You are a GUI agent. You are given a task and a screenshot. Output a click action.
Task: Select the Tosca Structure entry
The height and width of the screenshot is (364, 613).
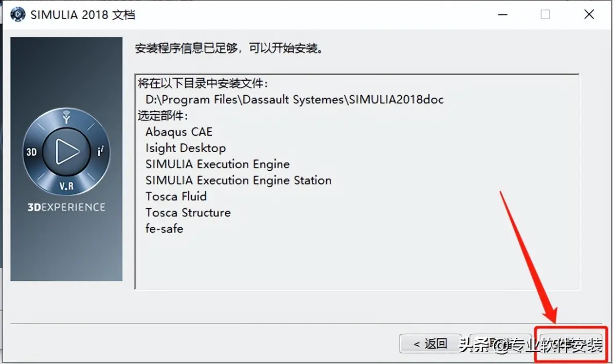[x=188, y=213]
